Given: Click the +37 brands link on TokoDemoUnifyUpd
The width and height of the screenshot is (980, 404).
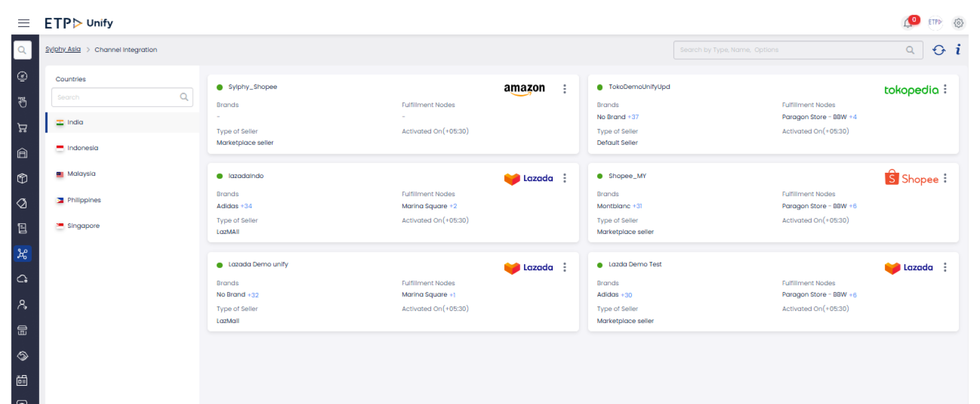Looking at the screenshot, I should click(633, 117).
